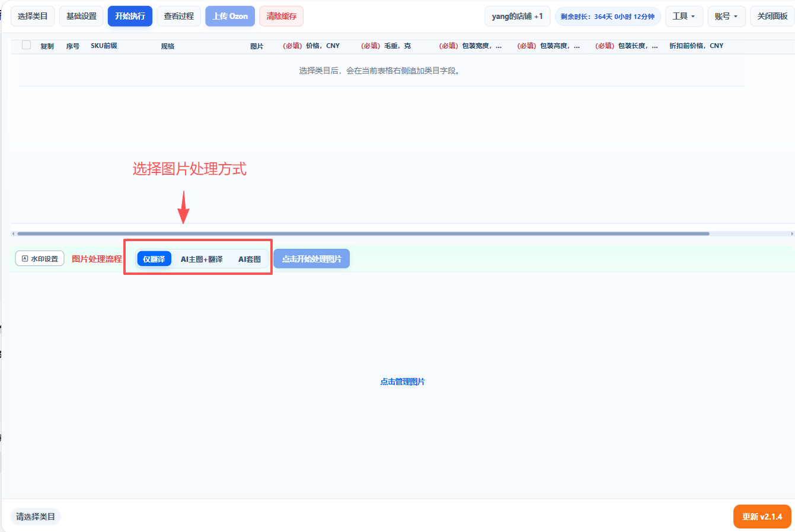Click the 包装高度 column header
The image size is (795, 532).
click(x=548, y=46)
